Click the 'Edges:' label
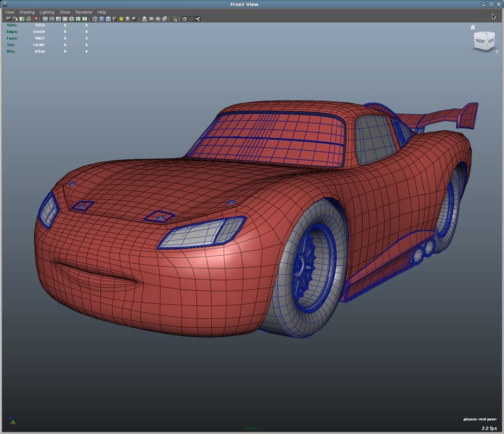The width and height of the screenshot is (504, 434). tap(12, 32)
